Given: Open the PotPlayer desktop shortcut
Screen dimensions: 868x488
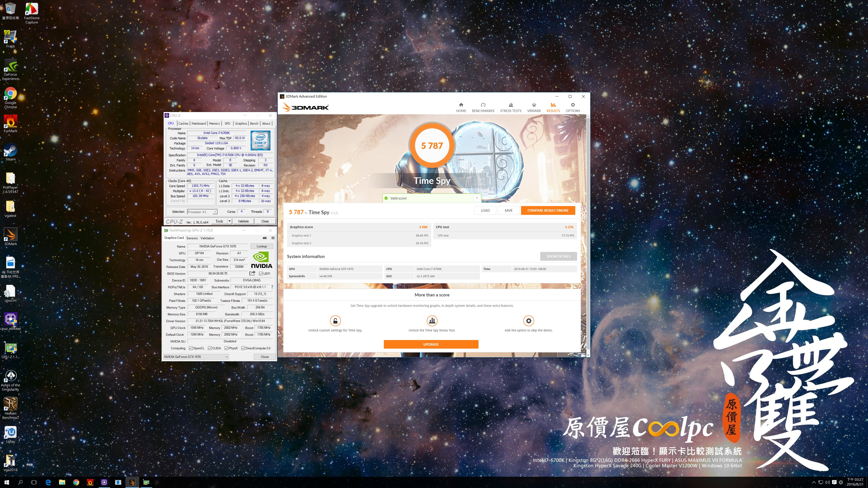Looking at the screenshot, I should [10, 183].
